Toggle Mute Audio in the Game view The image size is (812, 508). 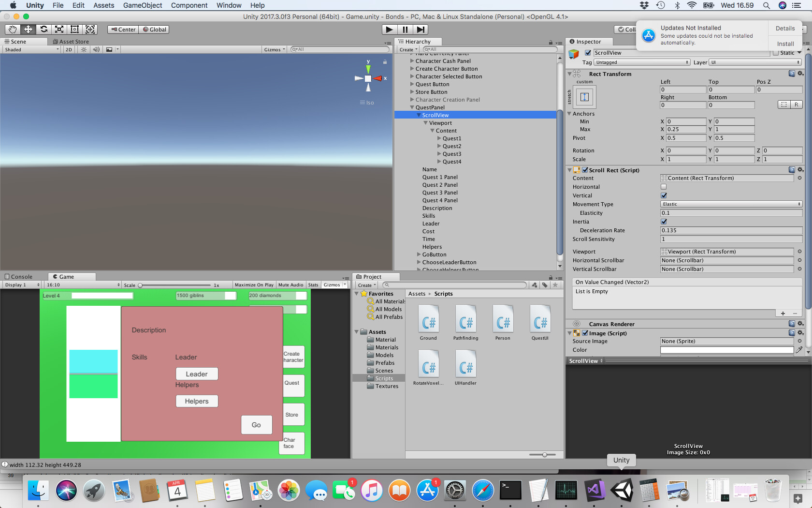[x=290, y=284]
